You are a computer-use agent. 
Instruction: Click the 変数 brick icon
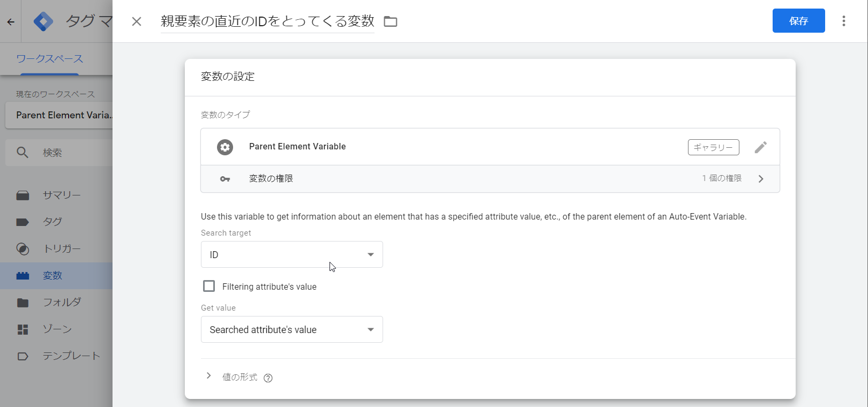coord(23,276)
